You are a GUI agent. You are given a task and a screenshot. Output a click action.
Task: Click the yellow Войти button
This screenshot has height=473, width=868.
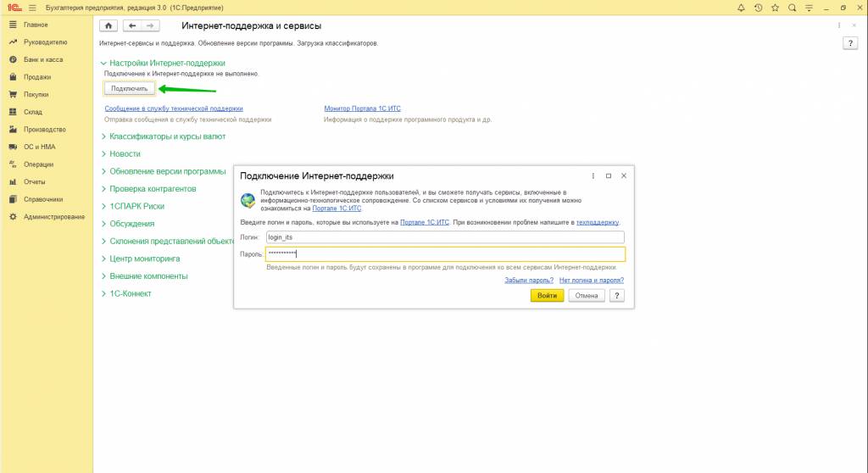pos(547,296)
